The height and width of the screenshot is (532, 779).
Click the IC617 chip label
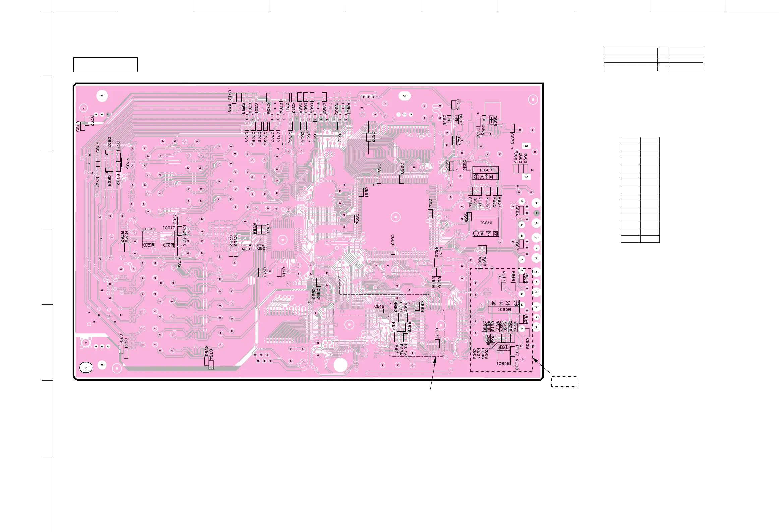pos(169,228)
